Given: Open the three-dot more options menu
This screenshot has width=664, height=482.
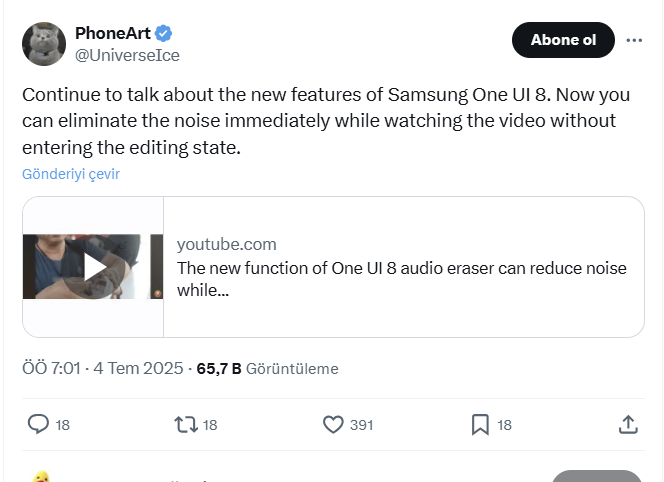Looking at the screenshot, I should [x=634, y=40].
